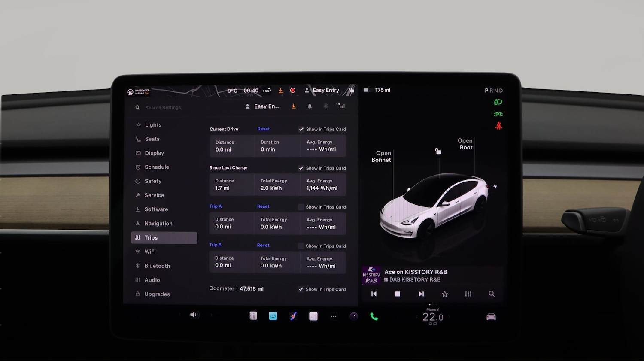
Task: Open the Navigation settings section
Action: coord(158,223)
